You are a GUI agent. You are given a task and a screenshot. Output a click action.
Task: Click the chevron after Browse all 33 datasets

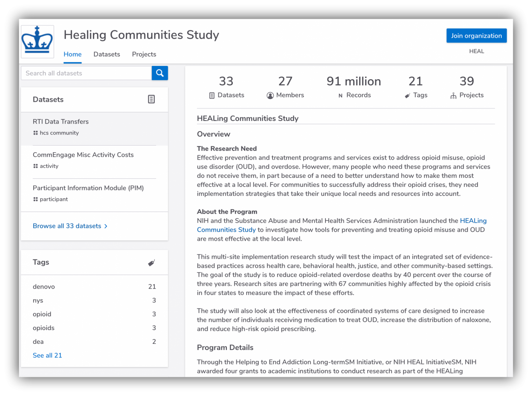(106, 226)
